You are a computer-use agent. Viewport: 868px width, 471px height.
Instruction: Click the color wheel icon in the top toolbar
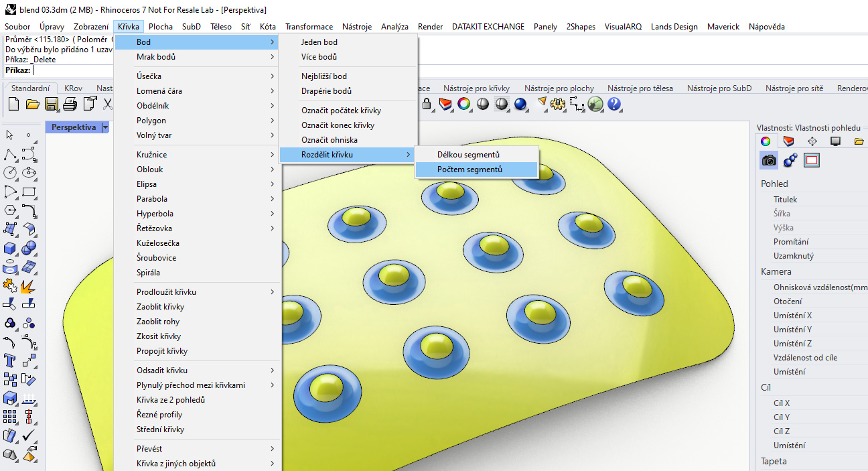click(x=463, y=104)
